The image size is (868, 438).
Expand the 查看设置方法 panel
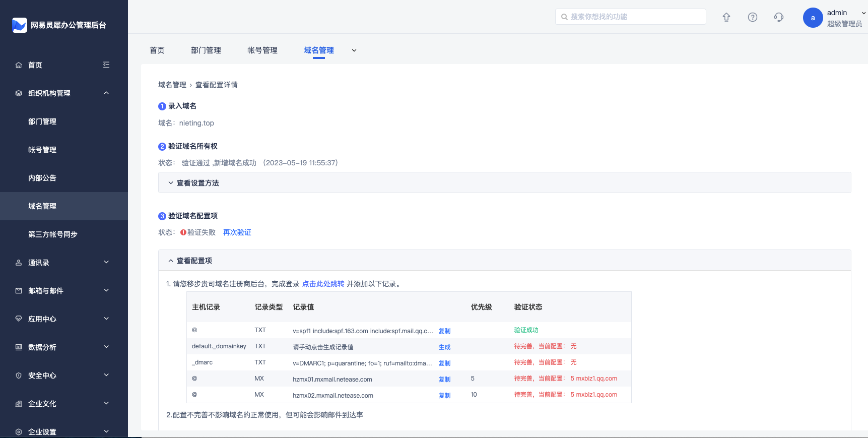click(x=194, y=183)
